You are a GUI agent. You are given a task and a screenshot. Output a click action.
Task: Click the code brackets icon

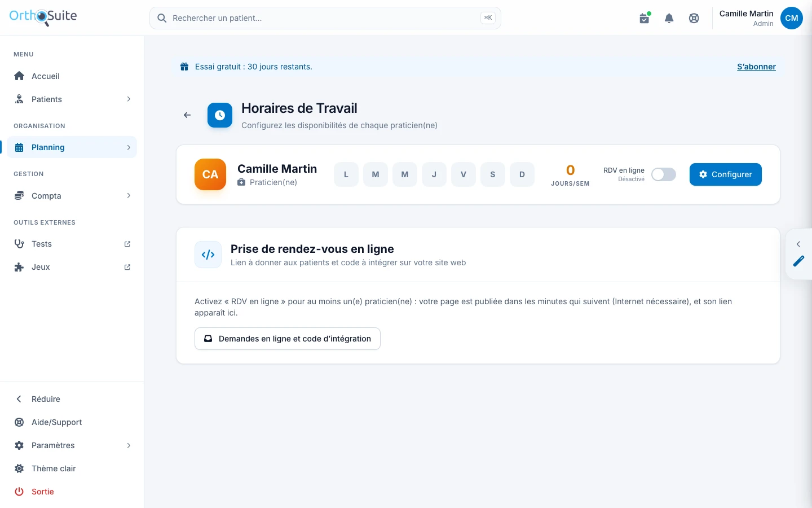click(208, 255)
